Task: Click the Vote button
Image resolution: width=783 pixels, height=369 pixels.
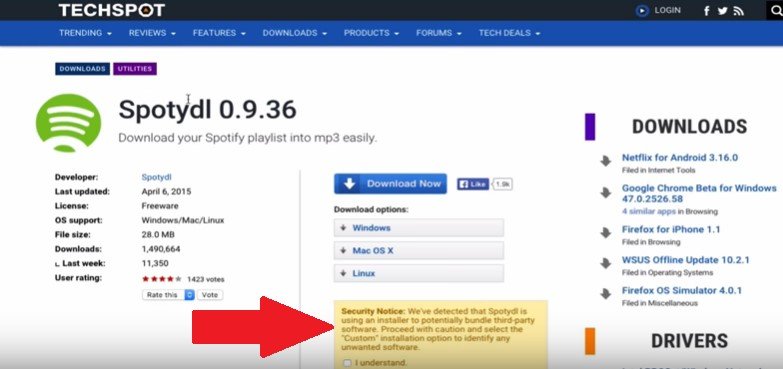Action: [x=210, y=295]
